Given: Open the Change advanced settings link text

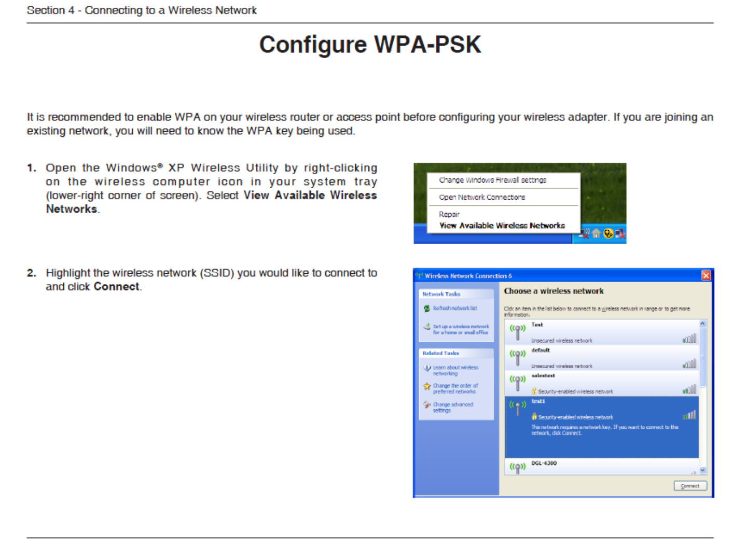Looking at the screenshot, I should click(453, 408).
